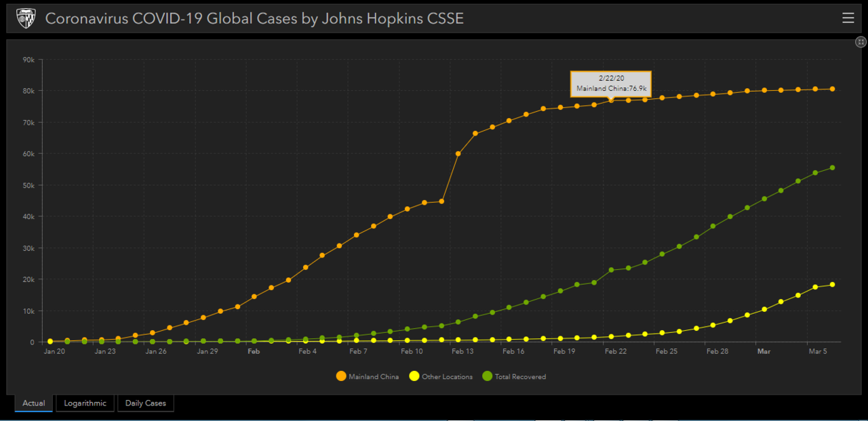Click the yellow Other Locations legend dot
Image resolution: width=868 pixels, height=421 pixels.
413,376
